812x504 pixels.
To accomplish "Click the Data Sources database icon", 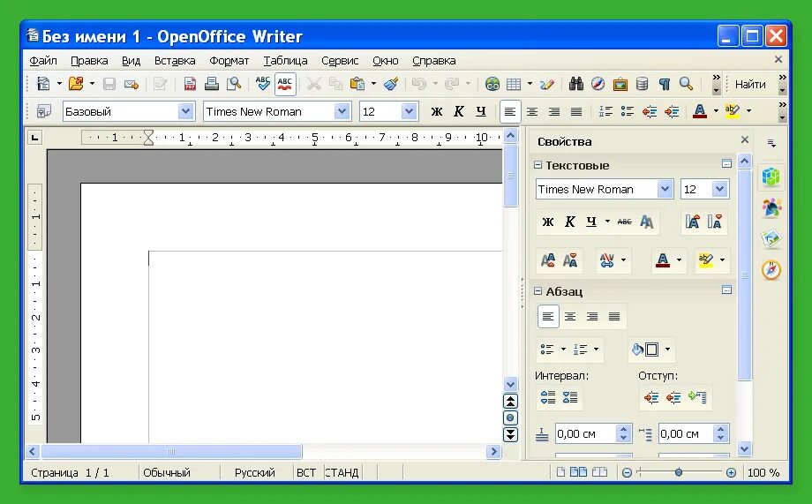I will point(643,83).
